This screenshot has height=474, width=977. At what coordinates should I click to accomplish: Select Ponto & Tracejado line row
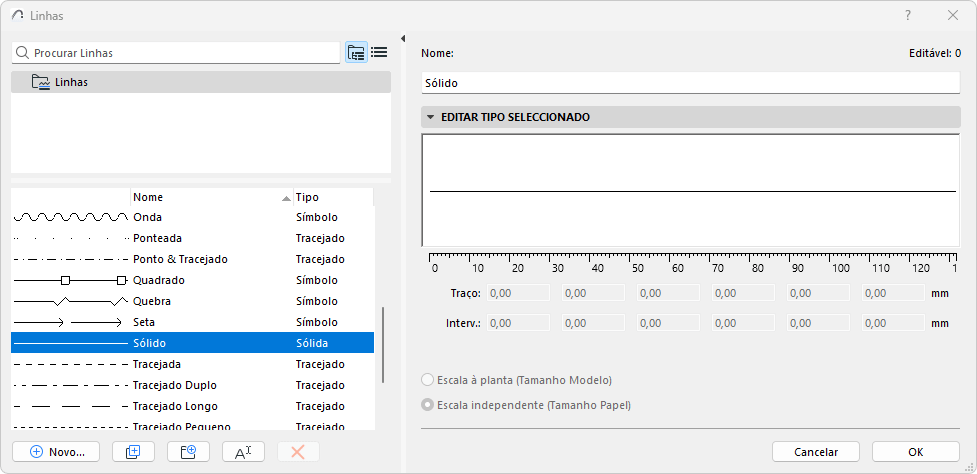[193, 259]
